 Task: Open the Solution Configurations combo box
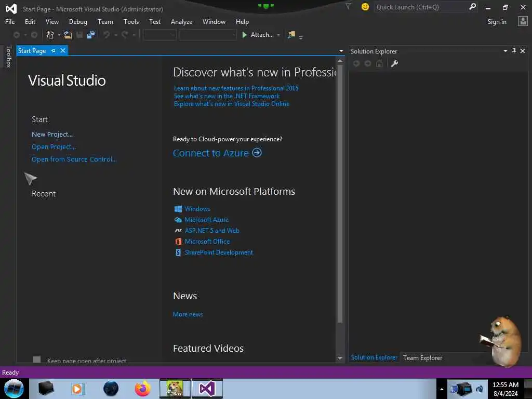pyautogui.click(x=160, y=35)
